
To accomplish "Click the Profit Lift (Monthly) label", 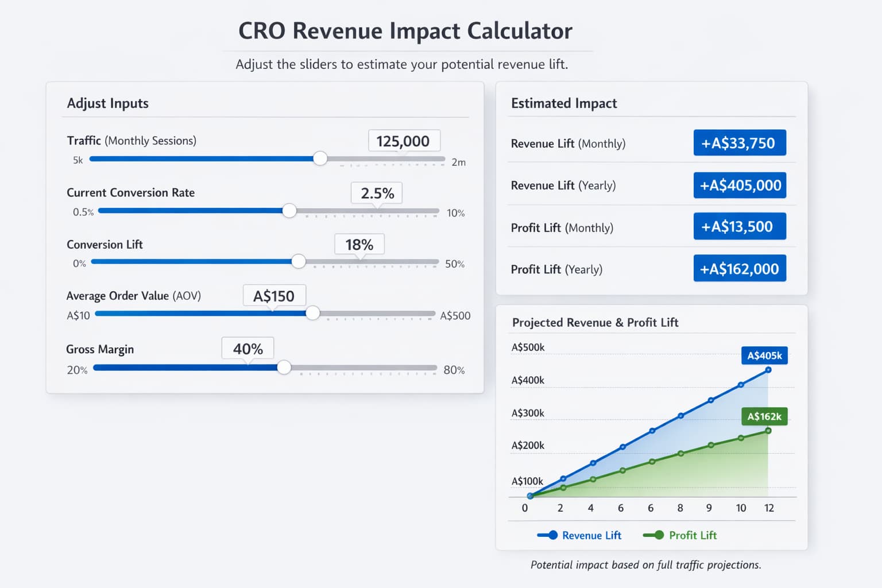I will 562,228.
